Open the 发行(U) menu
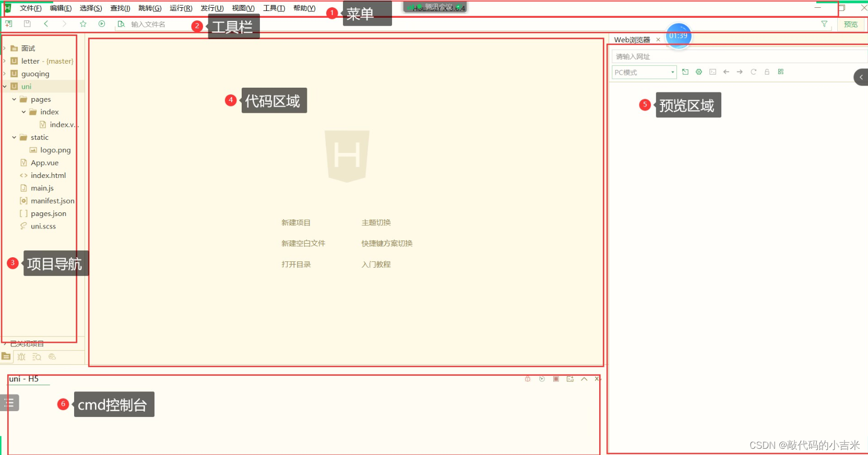The image size is (868, 455). tap(212, 8)
